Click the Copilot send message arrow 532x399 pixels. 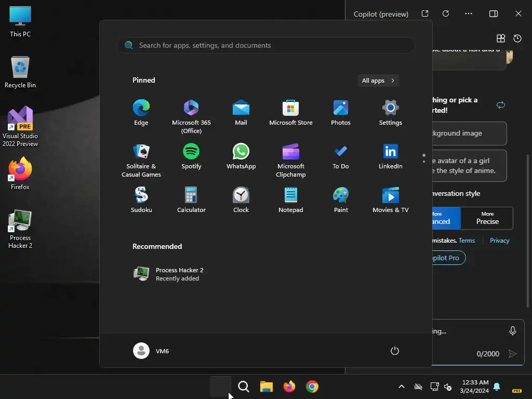click(512, 354)
